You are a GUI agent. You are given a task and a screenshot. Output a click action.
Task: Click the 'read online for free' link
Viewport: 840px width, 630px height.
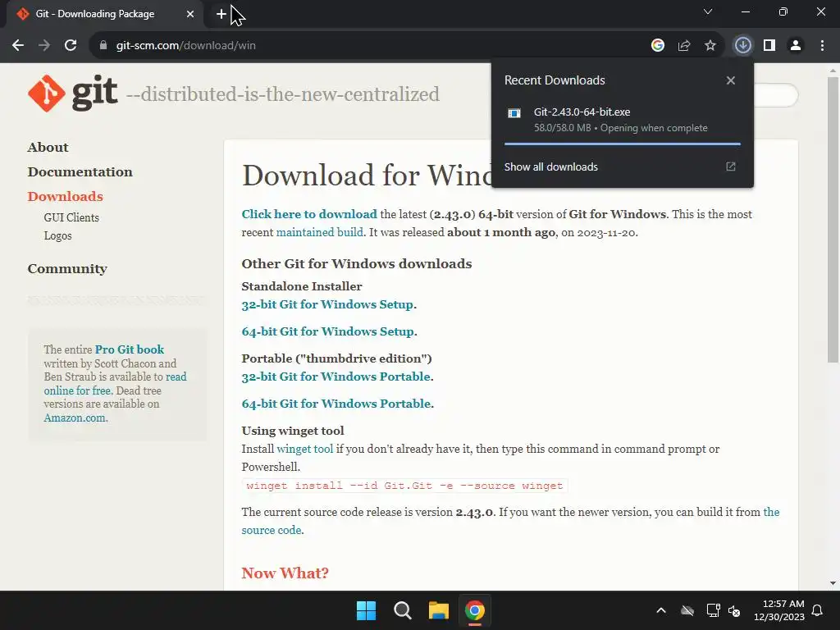pyautogui.click(x=115, y=384)
